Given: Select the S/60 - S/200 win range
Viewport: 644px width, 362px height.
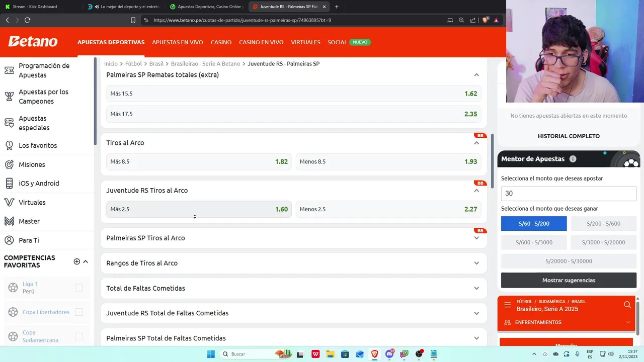Looking at the screenshot, I should point(534,224).
